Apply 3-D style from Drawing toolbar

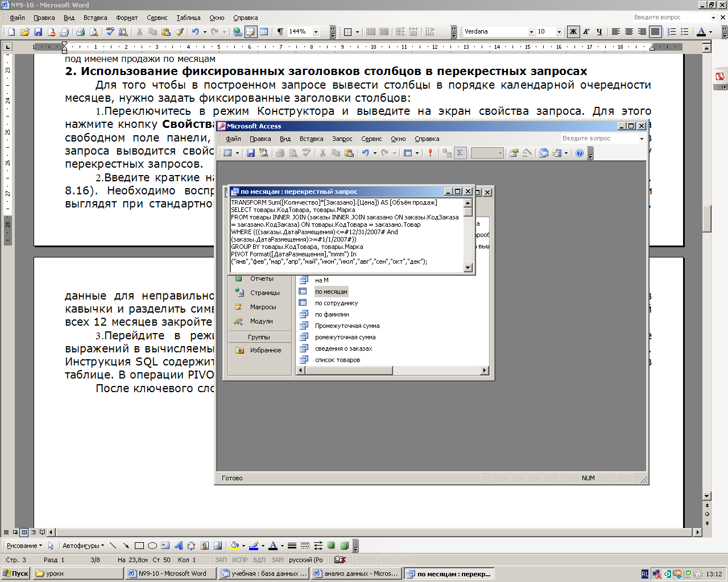point(344,546)
